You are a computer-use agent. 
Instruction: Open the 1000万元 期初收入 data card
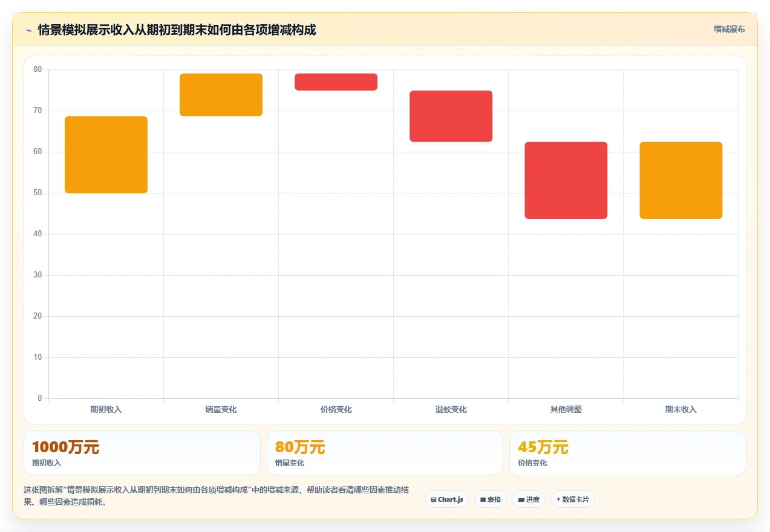pos(142,453)
